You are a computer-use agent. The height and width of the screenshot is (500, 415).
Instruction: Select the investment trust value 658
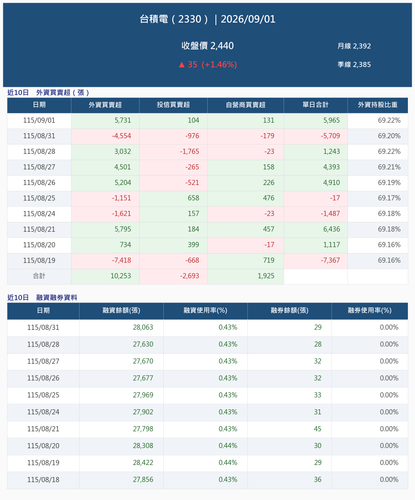(x=193, y=198)
